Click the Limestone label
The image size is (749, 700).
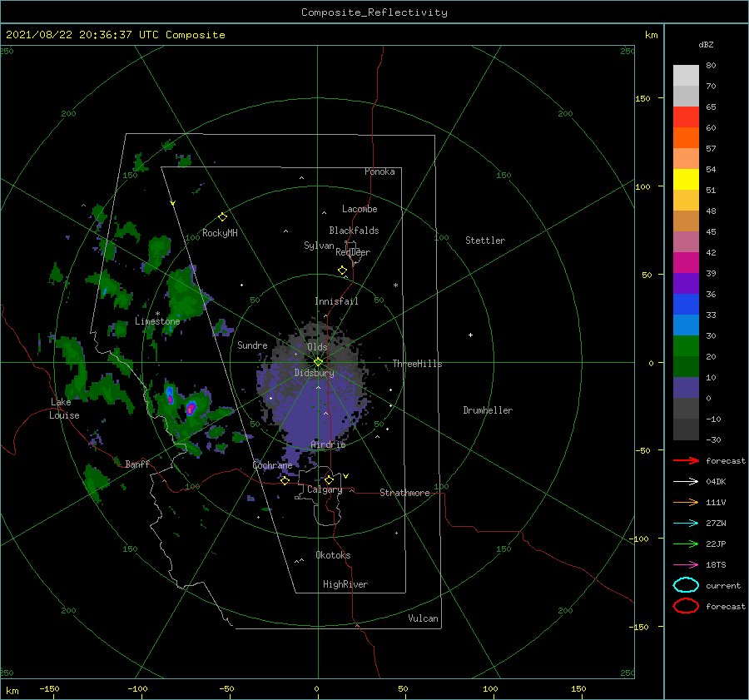[x=157, y=321]
